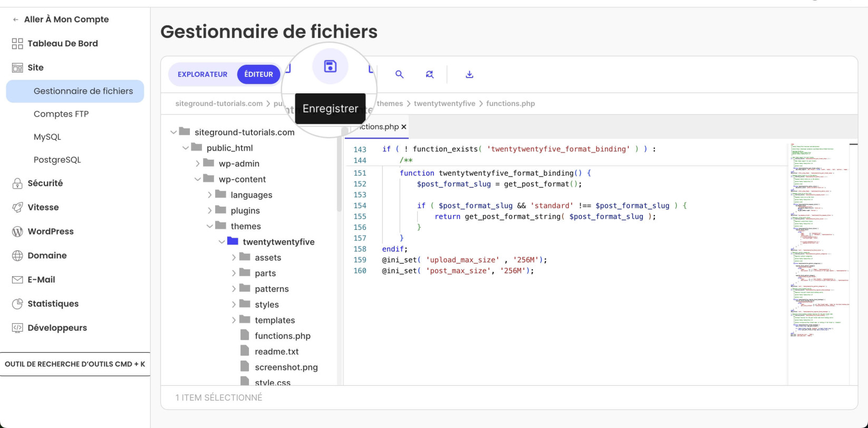Click themes in breadcrumb path

(x=390, y=104)
